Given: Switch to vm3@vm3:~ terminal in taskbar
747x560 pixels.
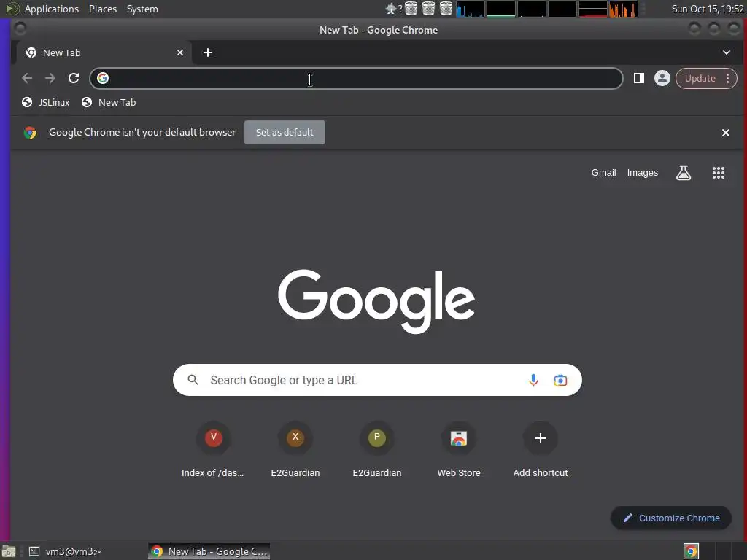Looking at the screenshot, I should tap(65, 551).
